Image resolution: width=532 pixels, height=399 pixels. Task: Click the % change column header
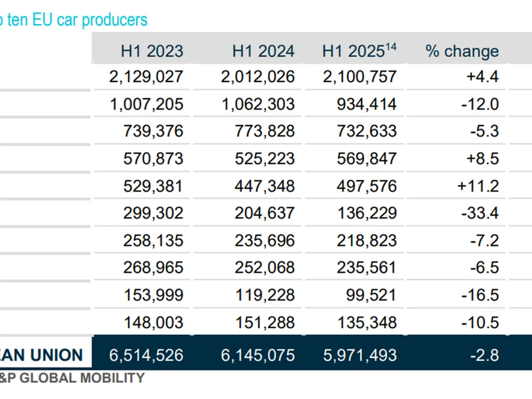(462, 51)
